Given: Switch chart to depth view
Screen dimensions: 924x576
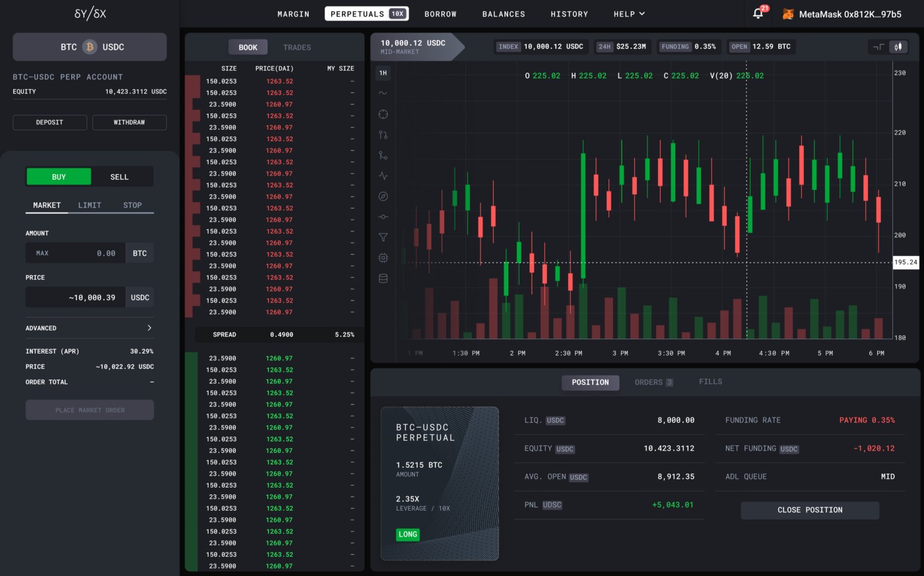Looking at the screenshot, I should [x=878, y=47].
